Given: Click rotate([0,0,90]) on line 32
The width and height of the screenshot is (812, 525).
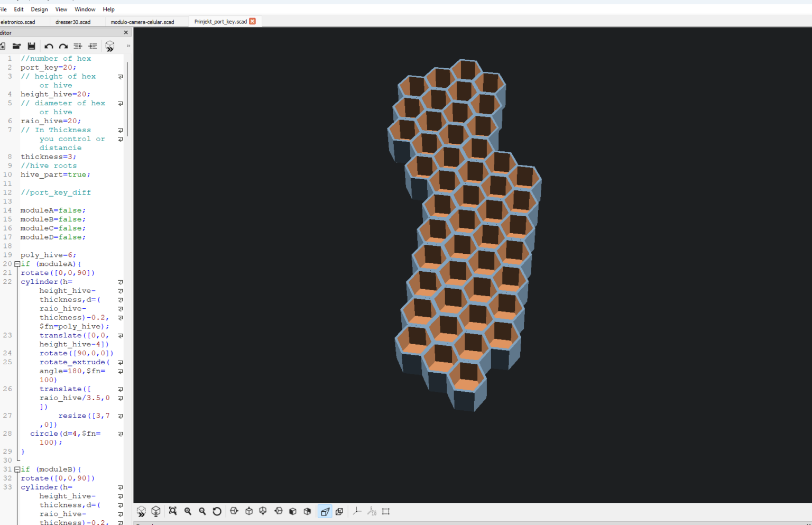Looking at the screenshot, I should tap(58, 478).
